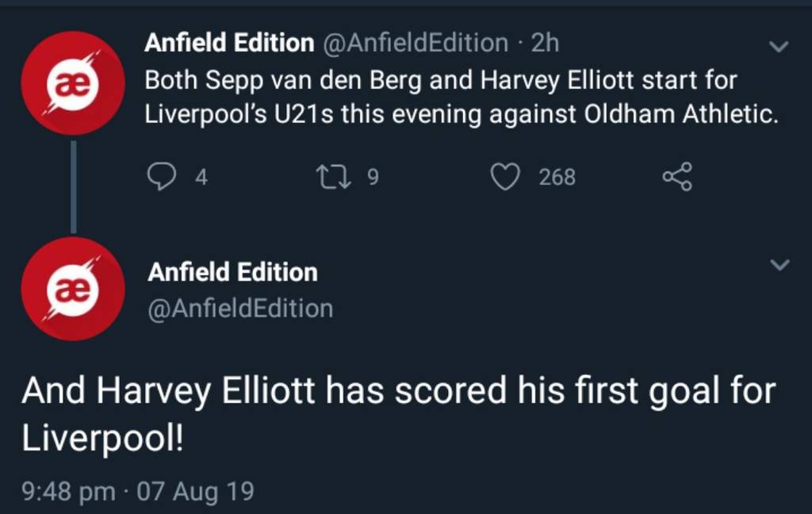Image resolution: width=812 pixels, height=514 pixels.
Task: Click the reply count showing 4
Action: pyautogui.click(x=201, y=177)
